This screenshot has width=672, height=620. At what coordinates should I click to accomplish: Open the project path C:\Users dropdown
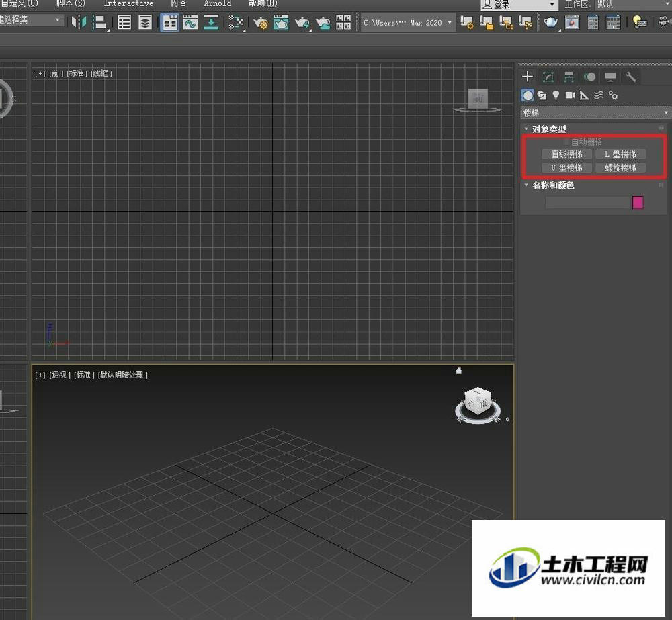(x=407, y=22)
